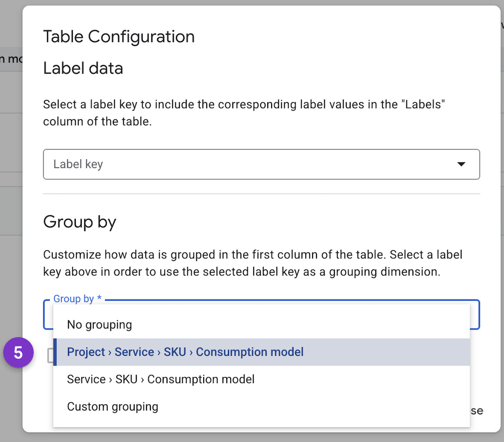Click the Group by required field label

tap(77, 299)
